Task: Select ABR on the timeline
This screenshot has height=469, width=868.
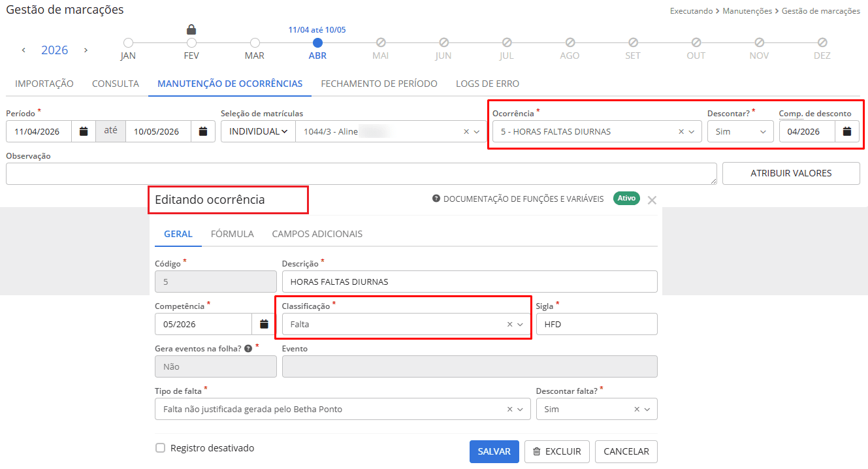Action: click(x=317, y=42)
